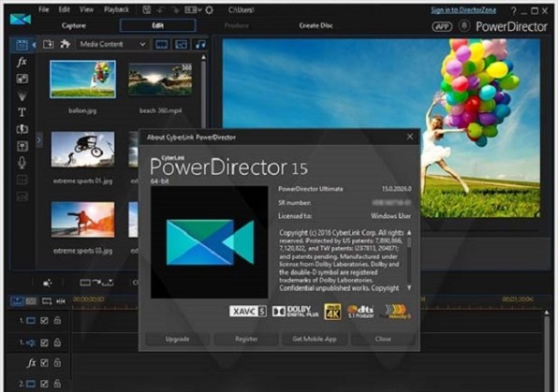
Task: Click the PowerDirector logo icon
Action: [x=21, y=20]
